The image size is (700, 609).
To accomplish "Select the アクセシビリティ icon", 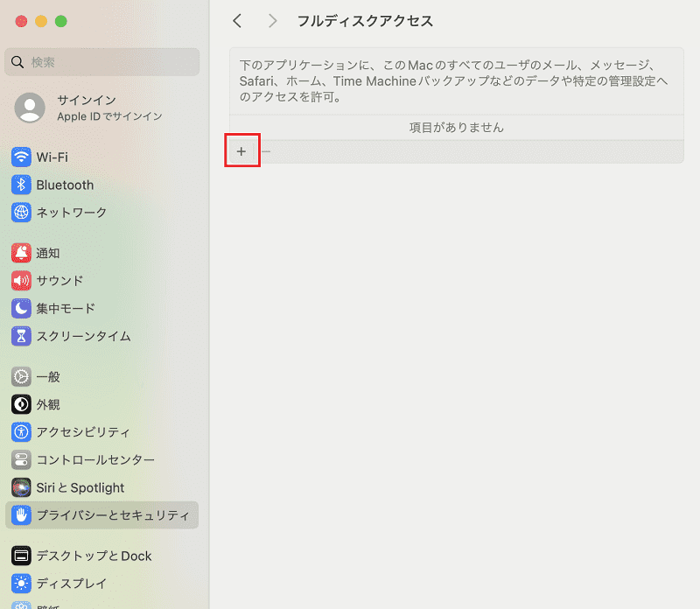I will [21, 432].
